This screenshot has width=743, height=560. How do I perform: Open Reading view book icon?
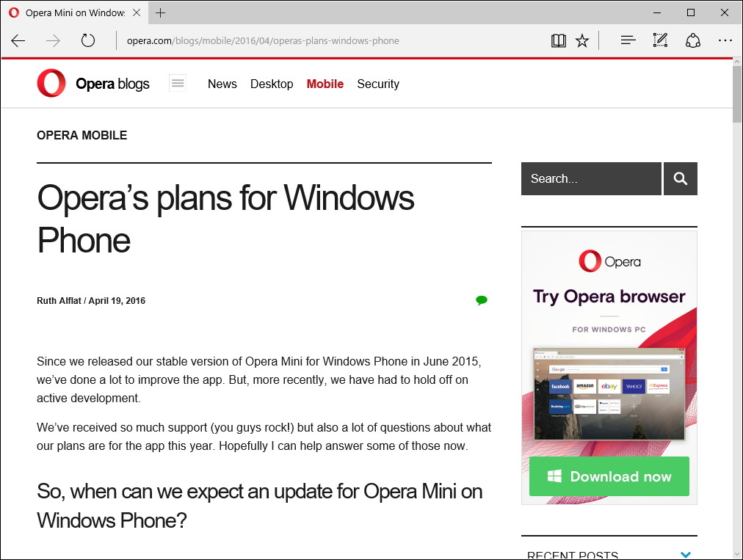(x=559, y=41)
